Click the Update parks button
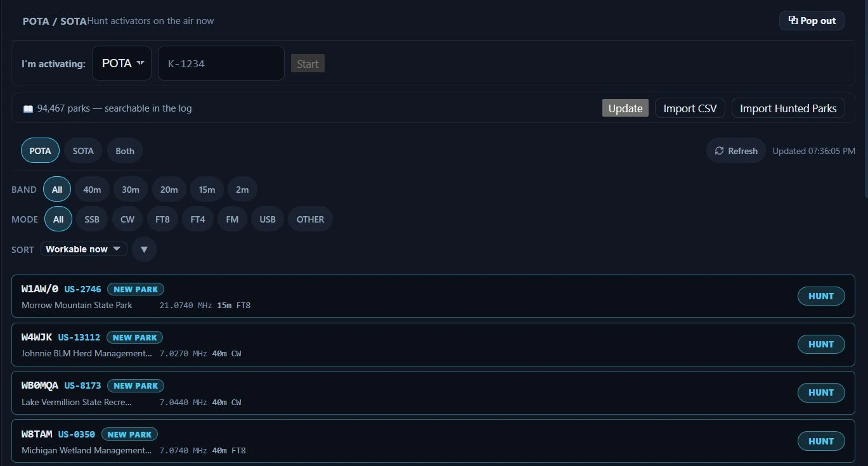Image resolution: width=868 pixels, height=466 pixels. coord(625,108)
